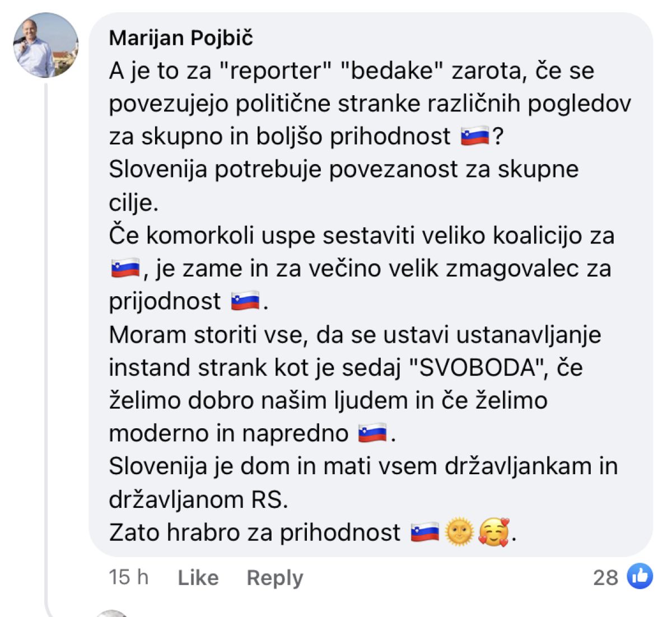Click the text "državljanom RS."

[x=198, y=499]
